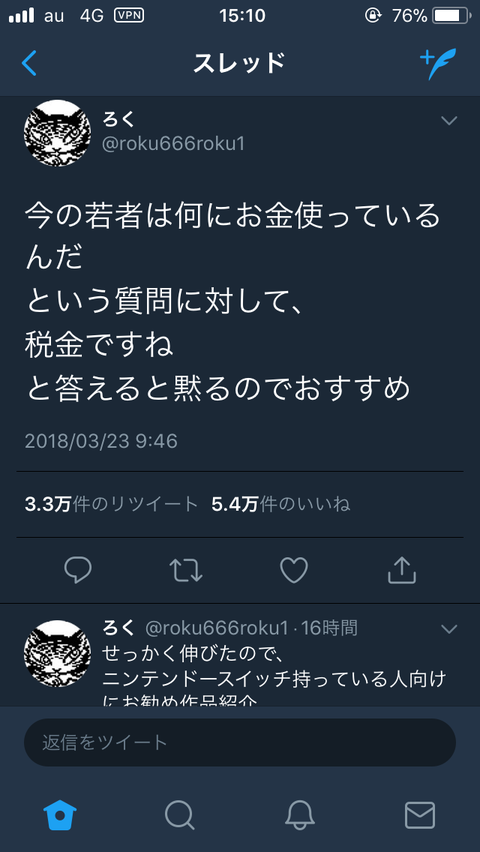Expand the options chevron on the reply tweet

(449, 629)
